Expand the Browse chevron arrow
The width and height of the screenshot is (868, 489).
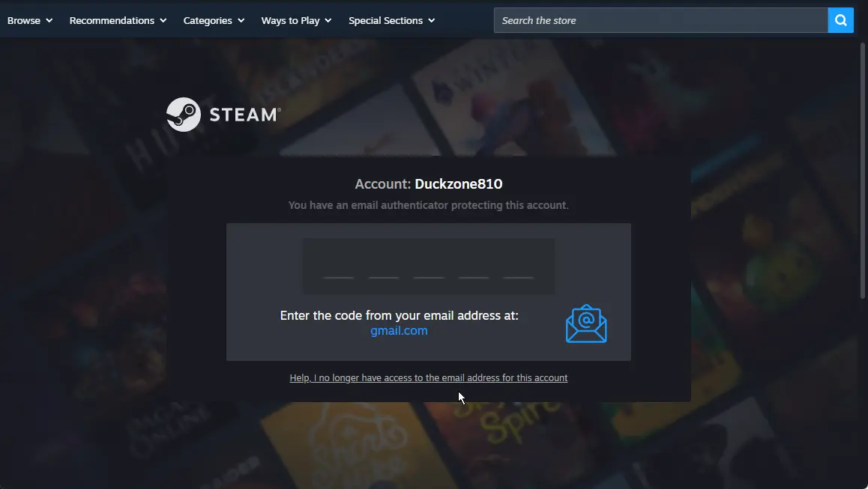pos(49,20)
